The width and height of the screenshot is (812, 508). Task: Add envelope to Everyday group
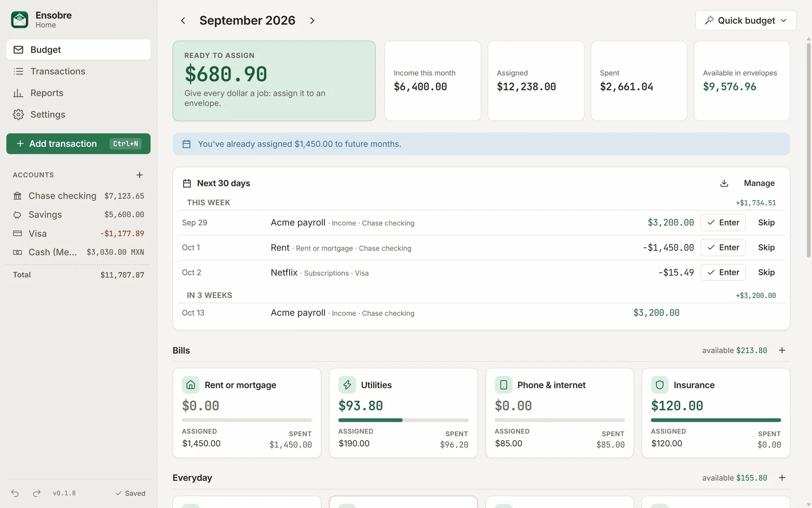point(782,478)
